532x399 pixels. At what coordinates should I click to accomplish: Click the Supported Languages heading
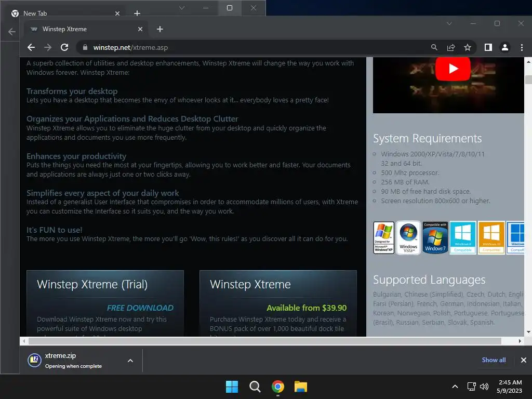[429, 280]
